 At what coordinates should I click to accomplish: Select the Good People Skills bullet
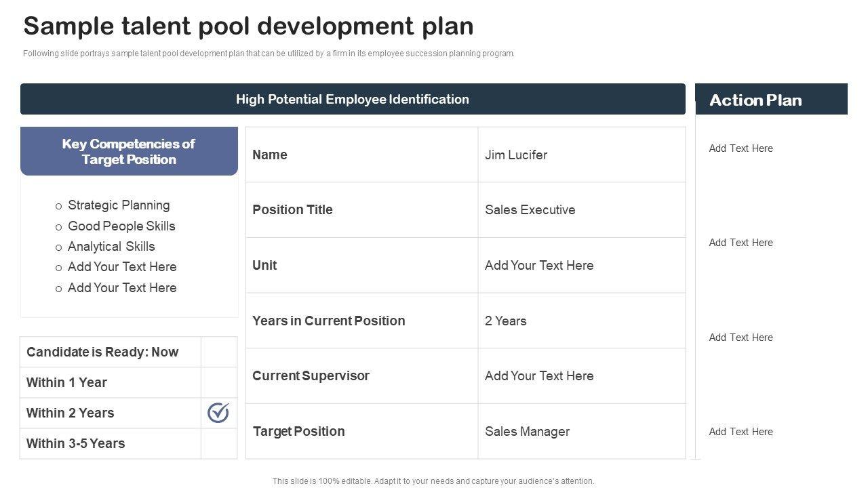click(x=121, y=226)
